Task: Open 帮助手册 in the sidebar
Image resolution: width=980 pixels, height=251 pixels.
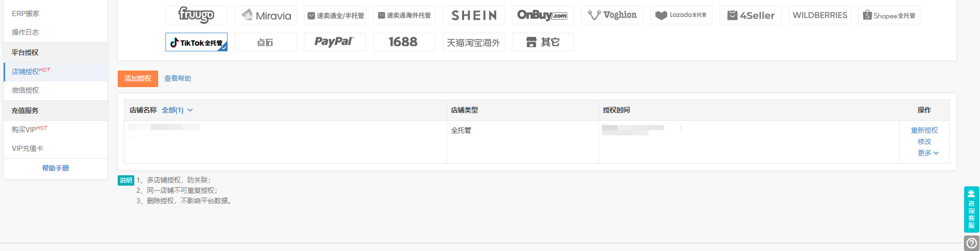Action: click(55, 168)
